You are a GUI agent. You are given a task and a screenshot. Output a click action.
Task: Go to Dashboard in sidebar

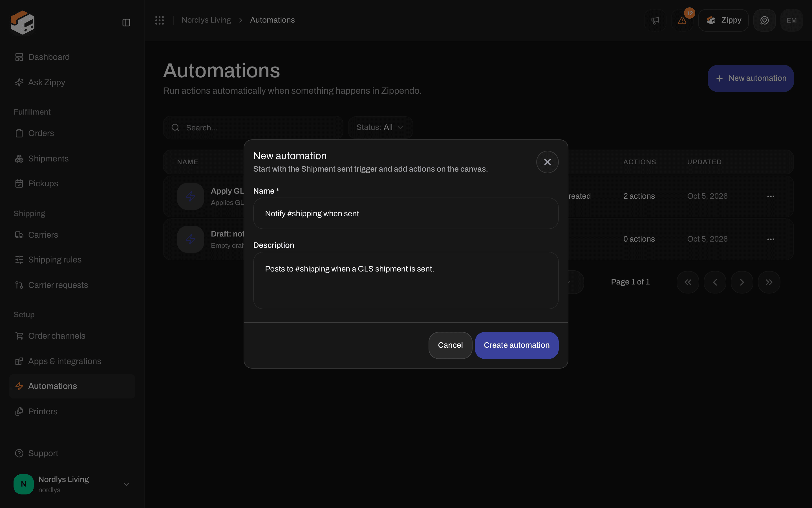point(72,57)
